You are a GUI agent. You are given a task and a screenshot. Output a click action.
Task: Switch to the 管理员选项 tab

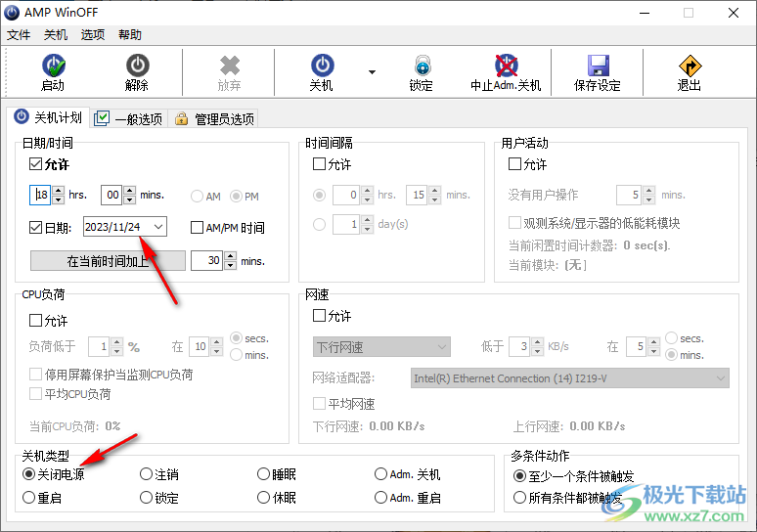click(215, 118)
